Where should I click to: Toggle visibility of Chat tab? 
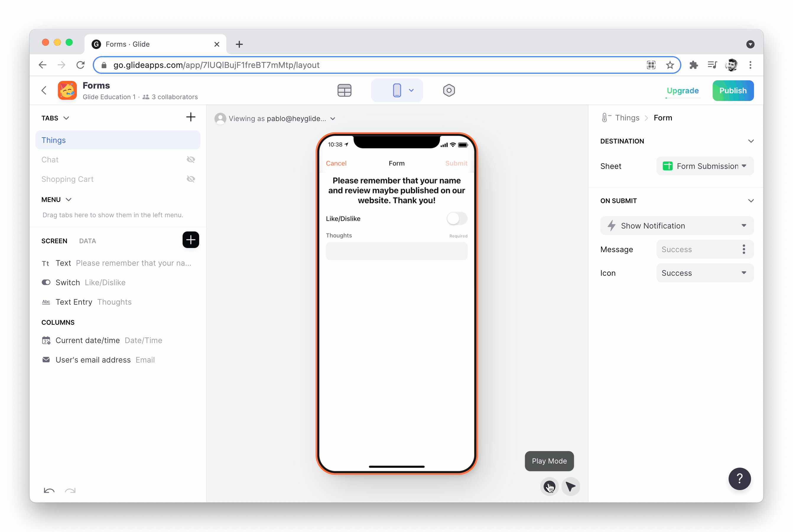pos(191,159)
